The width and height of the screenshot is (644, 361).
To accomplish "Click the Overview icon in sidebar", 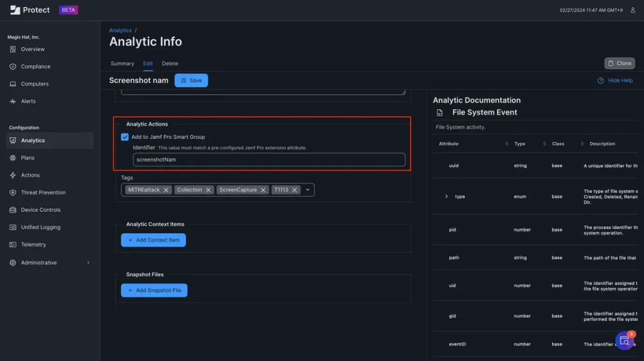I will tap(13, 49).
